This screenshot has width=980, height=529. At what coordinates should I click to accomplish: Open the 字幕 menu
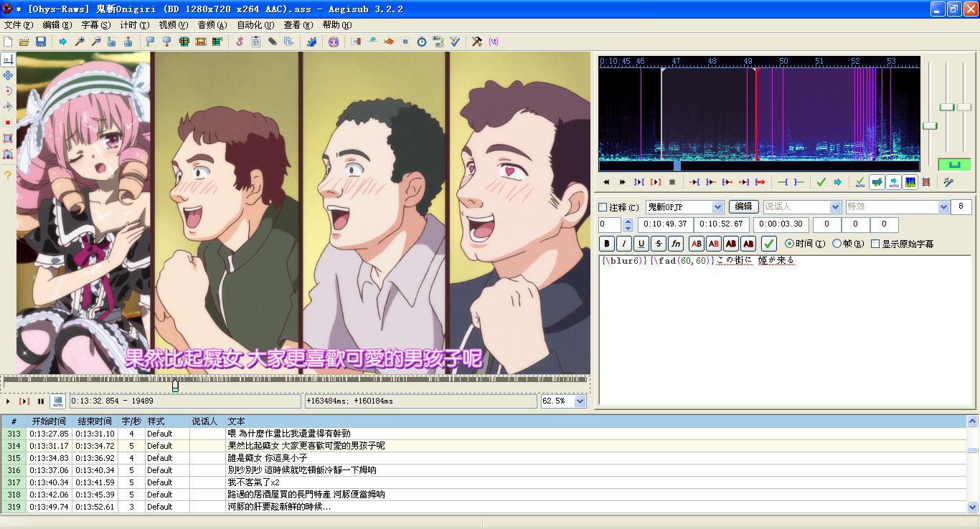click(96, 24)
